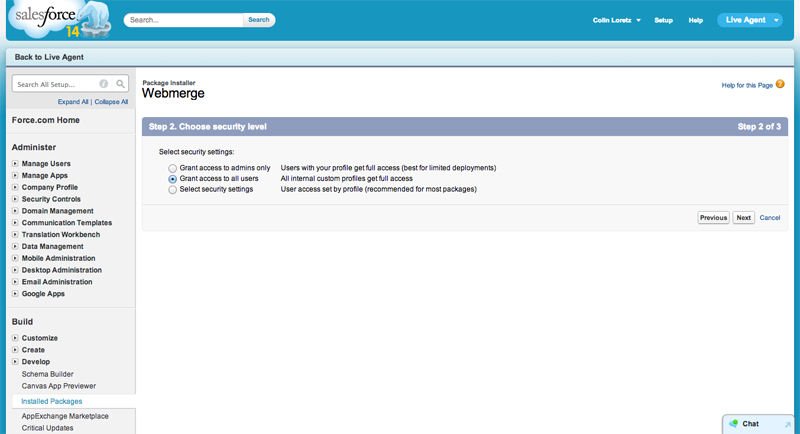Open Help in top navigation

tap(695, 20)
